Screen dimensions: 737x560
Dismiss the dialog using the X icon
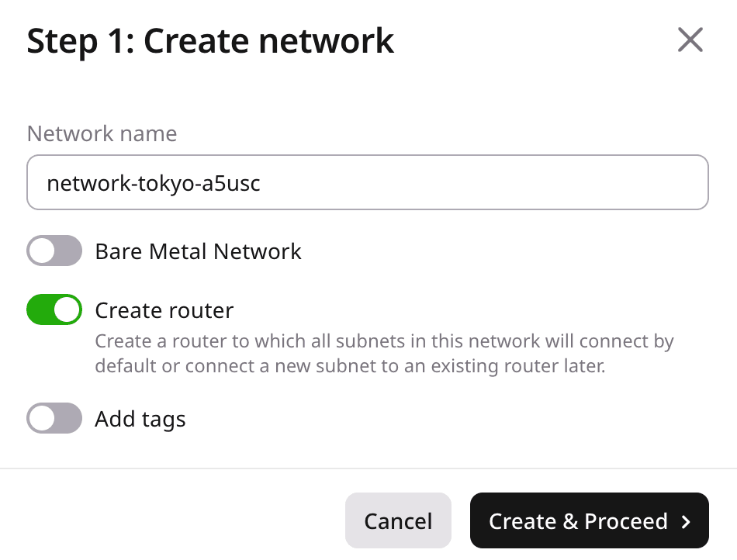point(690,40)
